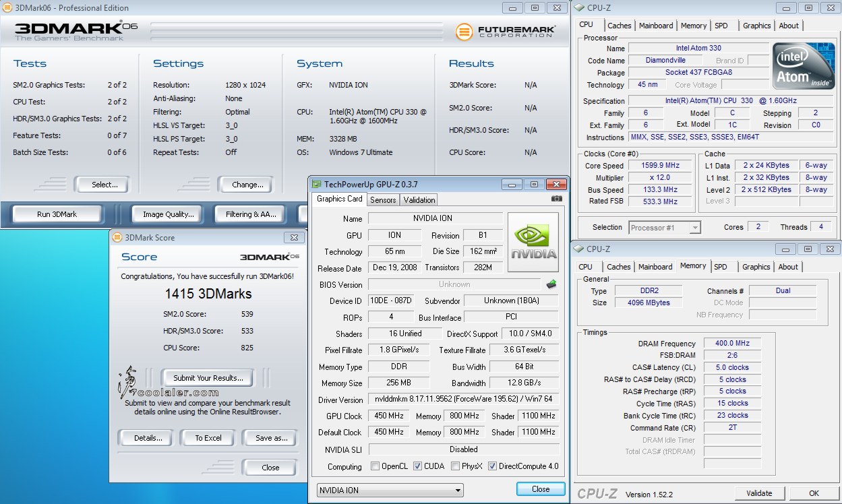Click the Run 3DMark button
Image resolution: width=842 pixels, height=504 pixels.
tap(57, 214)
